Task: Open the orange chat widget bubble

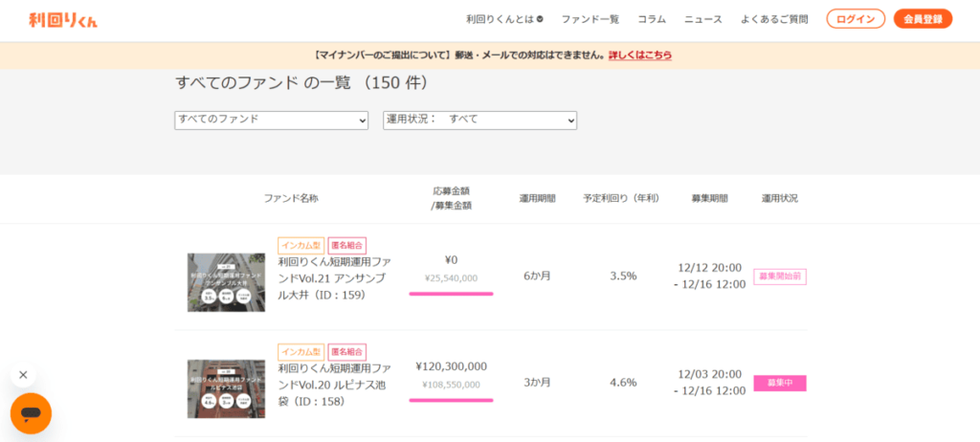Action: (31, 413)
